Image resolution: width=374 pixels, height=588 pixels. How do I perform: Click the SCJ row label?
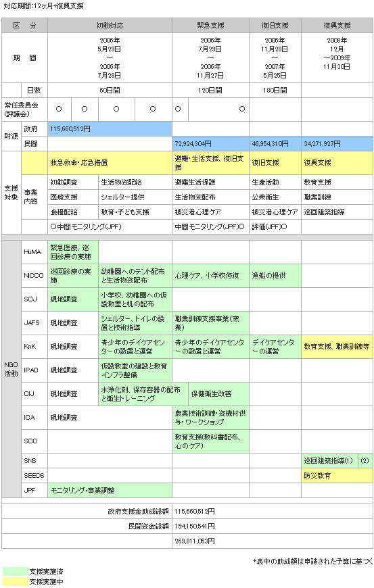34,299
